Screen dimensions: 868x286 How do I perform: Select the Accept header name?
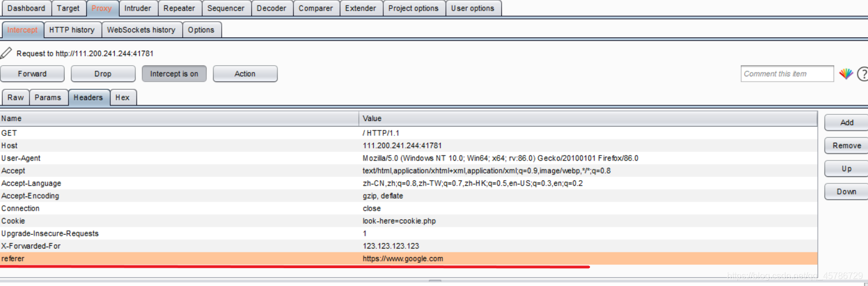click(13, 171)
